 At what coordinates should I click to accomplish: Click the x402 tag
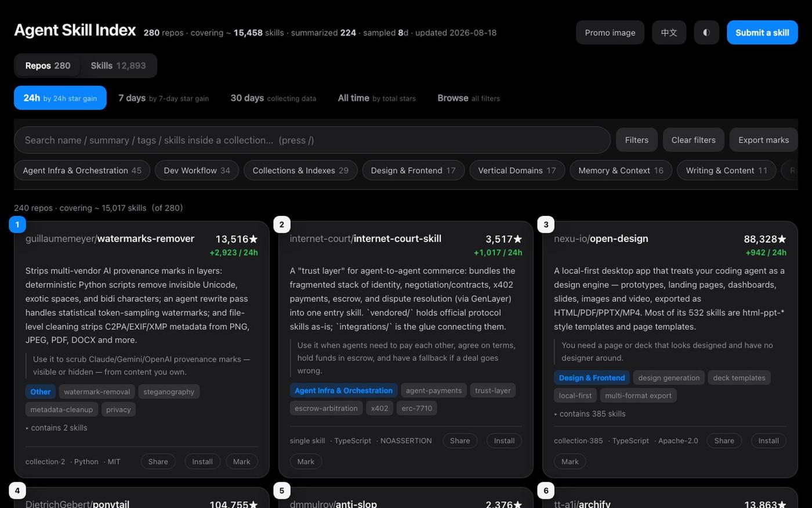379,408
